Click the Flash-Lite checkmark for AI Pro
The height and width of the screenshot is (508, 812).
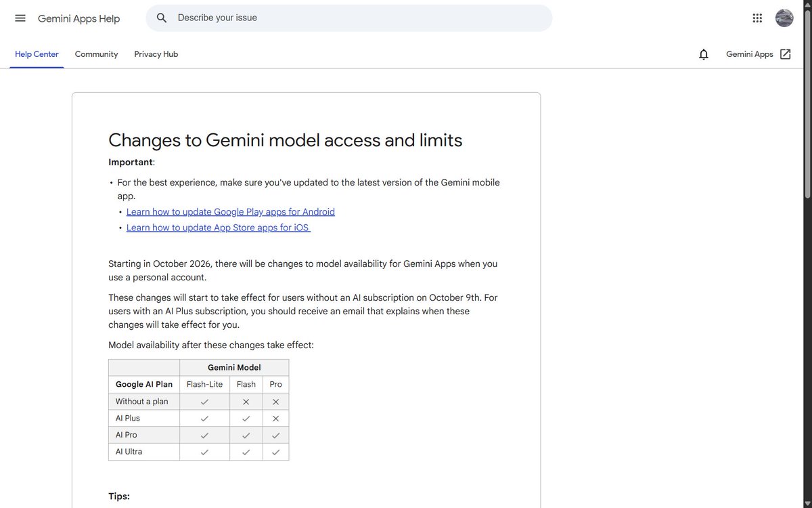(x=204, y=436)
